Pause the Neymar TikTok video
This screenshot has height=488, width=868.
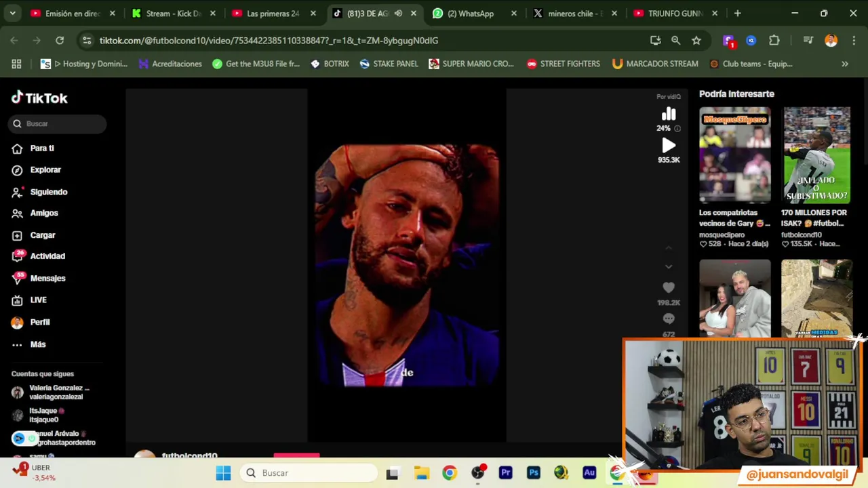tap(407, 265)
